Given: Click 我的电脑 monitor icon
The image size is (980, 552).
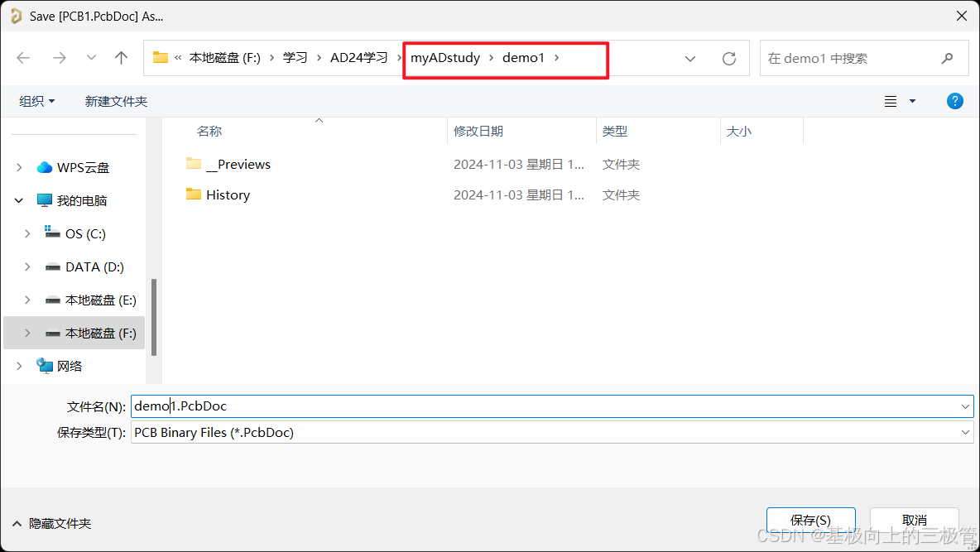Looking at the screenshot, I should [x=45, y=200].
